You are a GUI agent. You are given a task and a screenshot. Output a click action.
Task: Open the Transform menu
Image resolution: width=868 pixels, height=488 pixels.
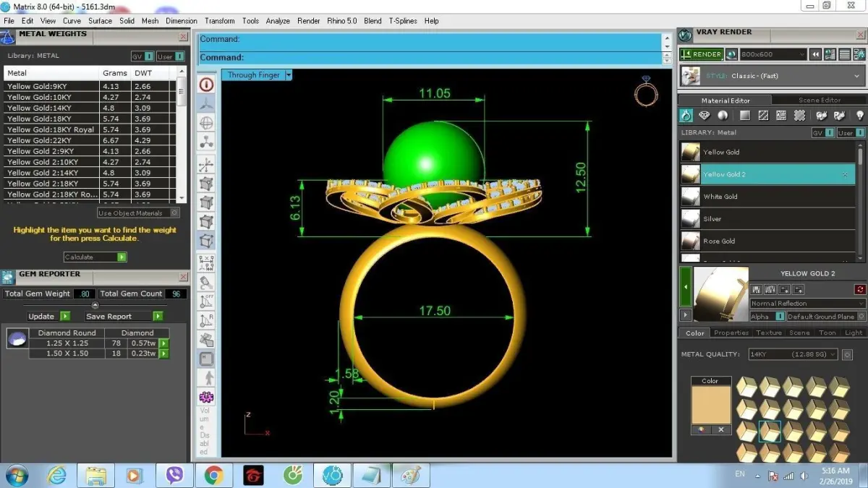point(219,21)
